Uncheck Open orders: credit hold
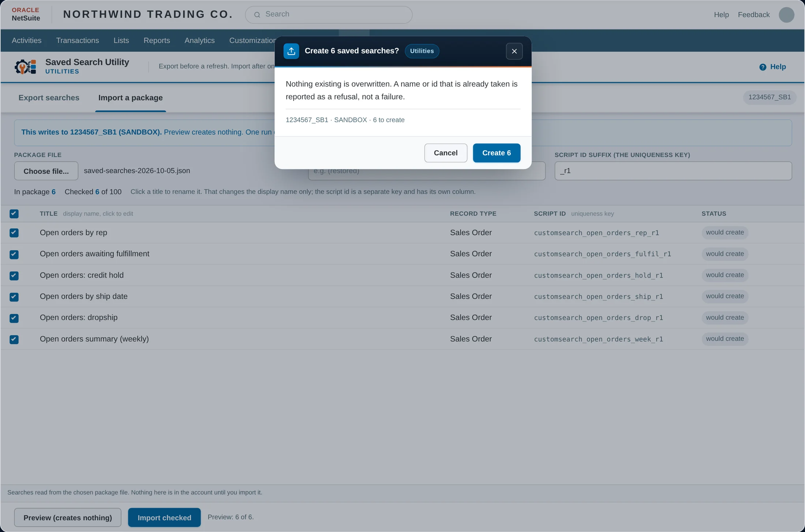805x532 pixels. point(14,276)
